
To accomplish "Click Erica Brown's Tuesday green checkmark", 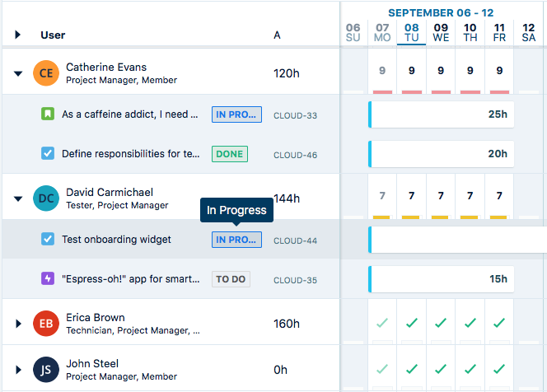I will click(411, 324).
